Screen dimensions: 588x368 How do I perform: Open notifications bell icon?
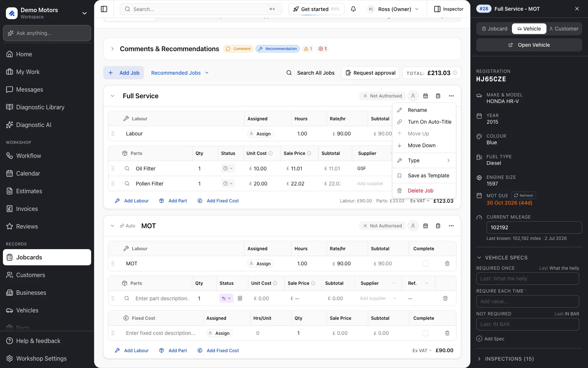tap(353, 9)
